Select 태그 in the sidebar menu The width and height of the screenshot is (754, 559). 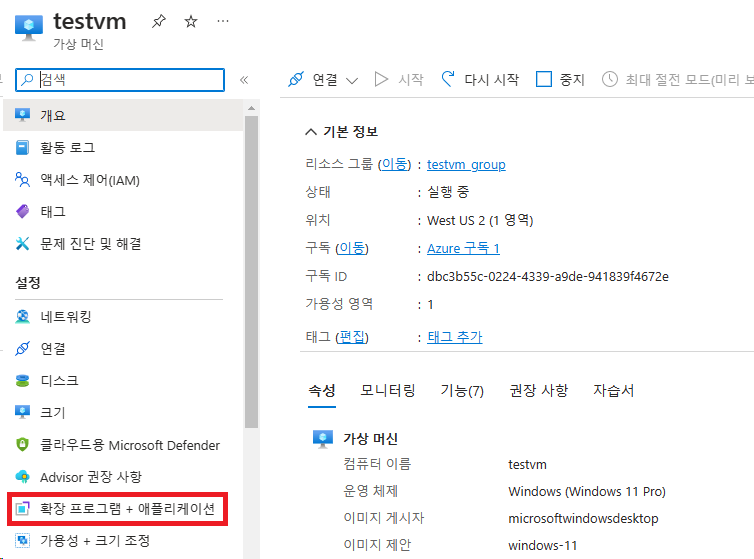pyautogui.click(x=53, y=212)
